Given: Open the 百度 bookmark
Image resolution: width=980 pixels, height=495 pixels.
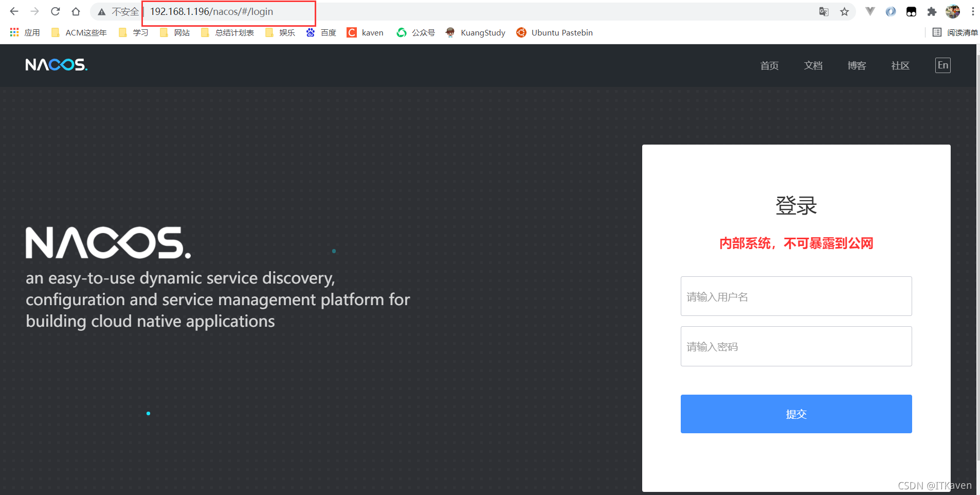Looking at the screenshot, I should point(321,32).
